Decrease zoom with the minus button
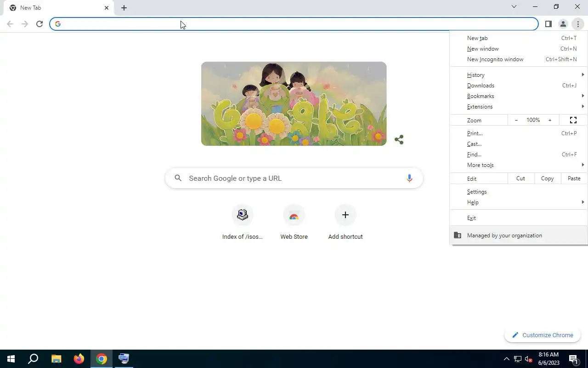Screen dimensions: 588x368 pyautogui.click(x=516, y=120)
